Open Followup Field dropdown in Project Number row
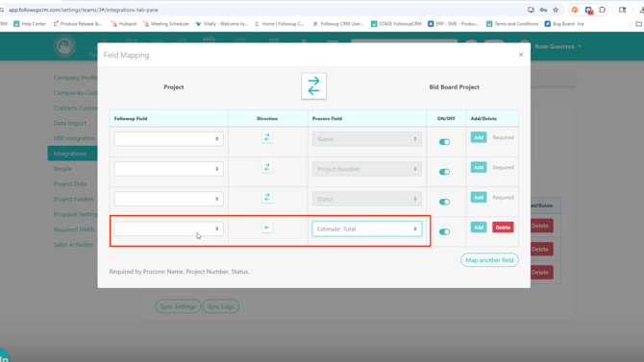This screenshot has width=644, height=362. point(169,169)
